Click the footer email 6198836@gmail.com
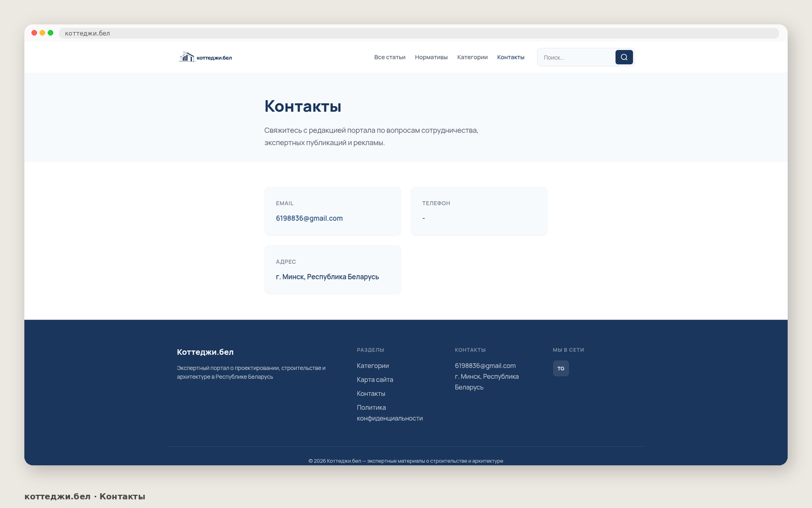 485,366
